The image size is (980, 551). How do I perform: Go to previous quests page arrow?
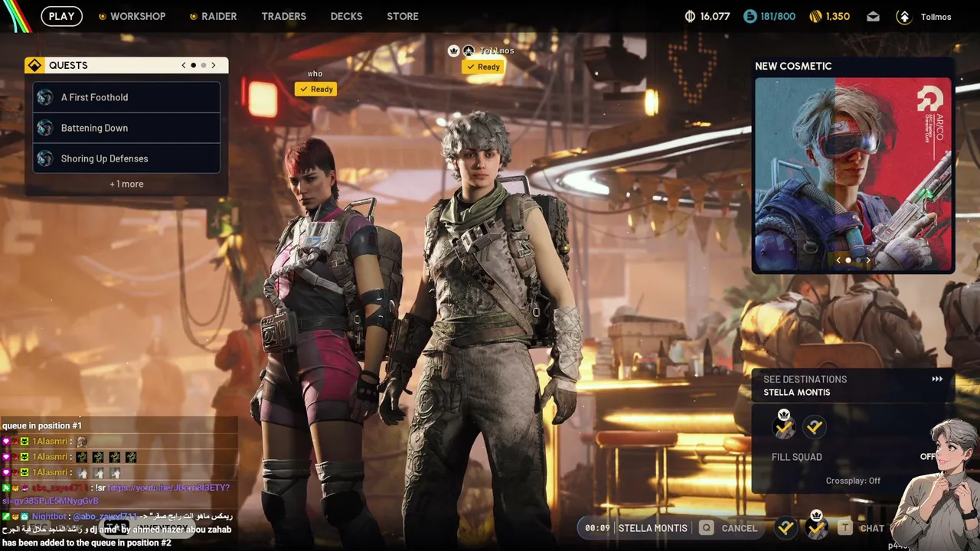[x=184, y=66]
